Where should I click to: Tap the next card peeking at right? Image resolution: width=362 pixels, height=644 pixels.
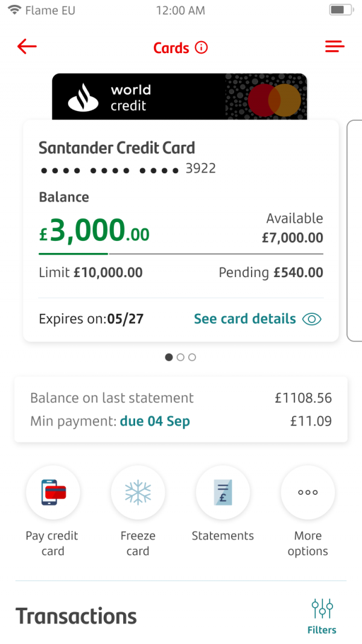(355, 231)
